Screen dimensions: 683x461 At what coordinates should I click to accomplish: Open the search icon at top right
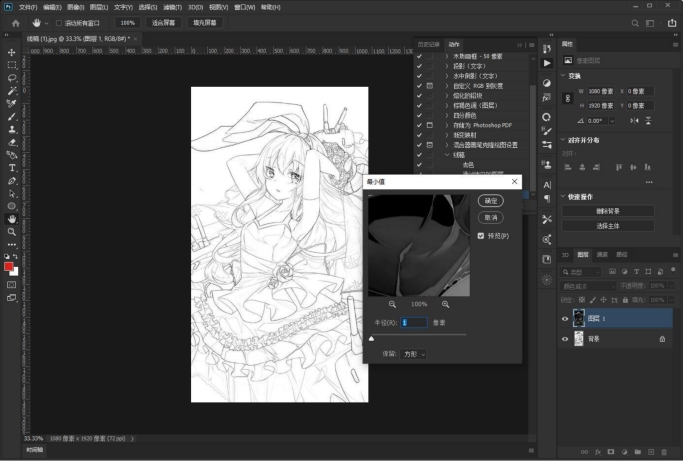coord(635,23)
